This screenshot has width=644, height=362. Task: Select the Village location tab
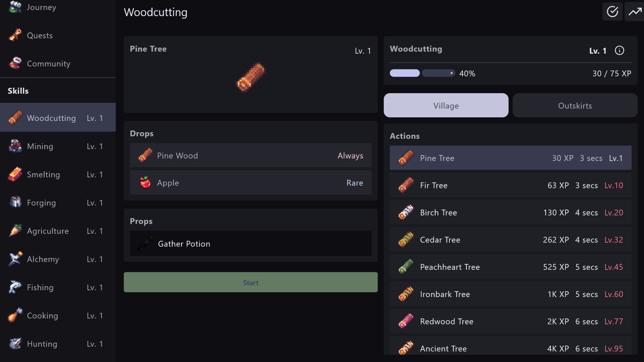(446, 105)
